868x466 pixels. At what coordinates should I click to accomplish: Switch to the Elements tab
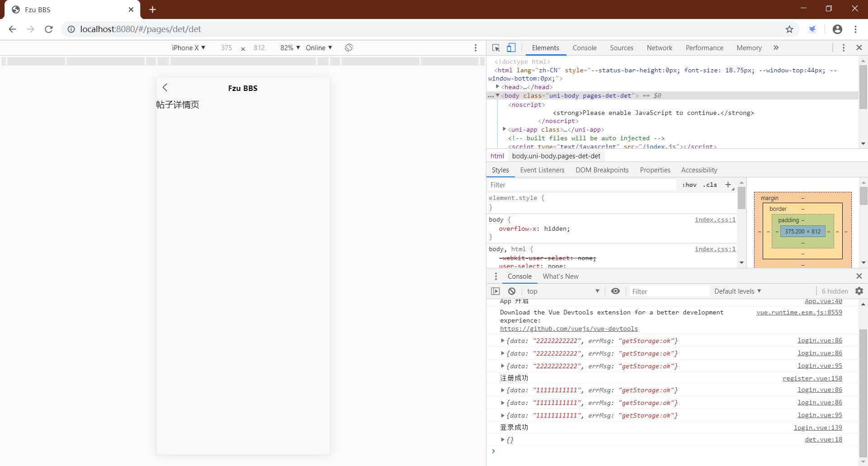click(x=545, y=48)
